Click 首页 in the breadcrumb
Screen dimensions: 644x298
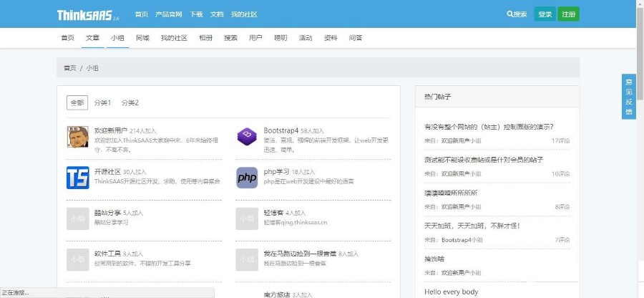[70, 68]
